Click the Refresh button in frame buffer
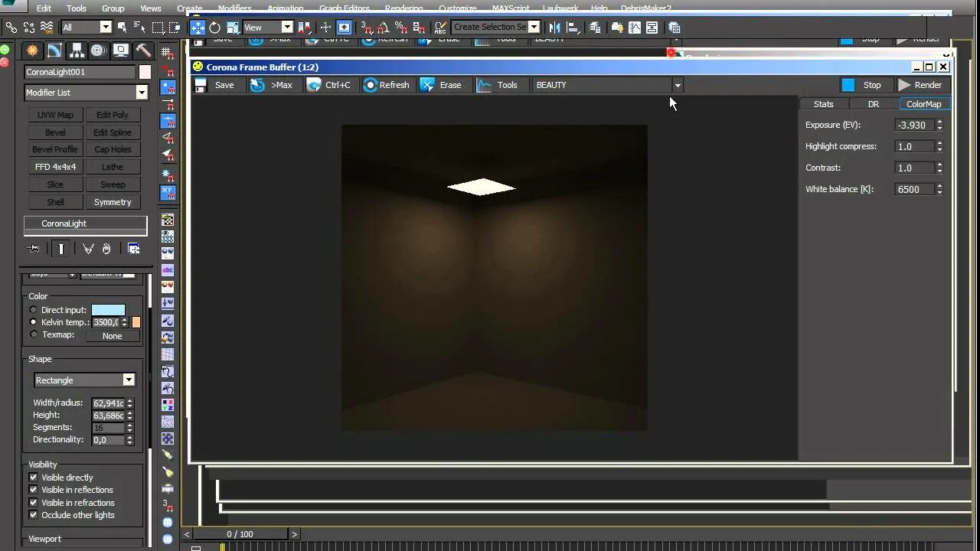This screenshot has width=980, height=551. point(387,85)
